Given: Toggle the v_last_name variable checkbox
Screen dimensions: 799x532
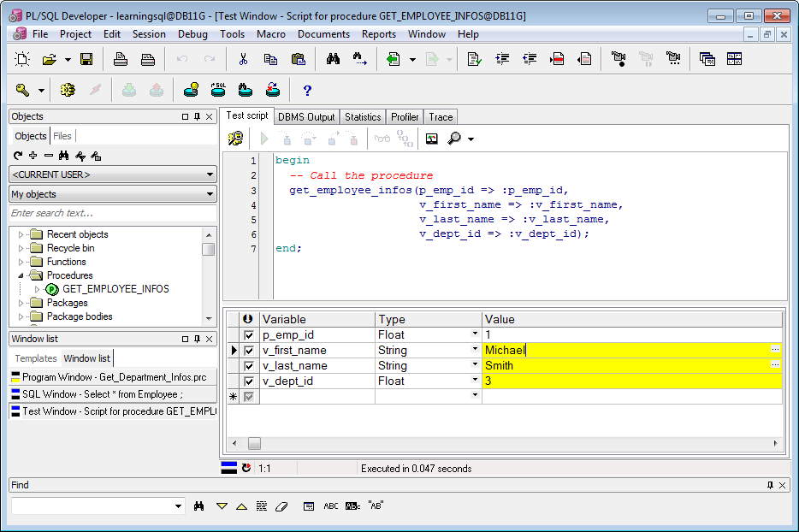Looking at the screenshot, I should [249, 366].
